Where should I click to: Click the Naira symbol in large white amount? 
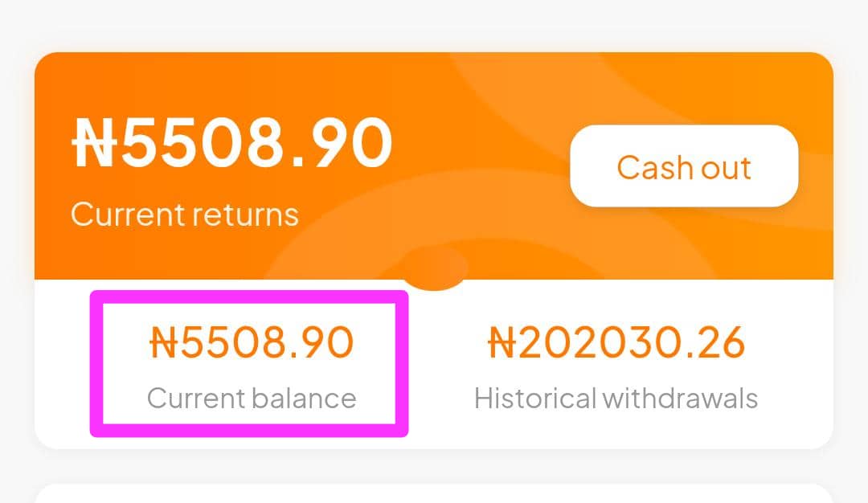(x=95, y=144)
